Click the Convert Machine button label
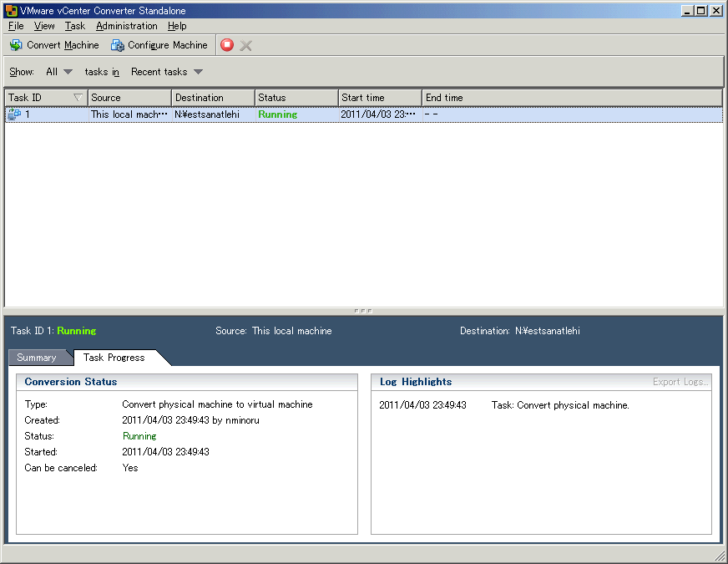This screenshot has width=728, height=564. pyautogui.click(x=63, y=45)
